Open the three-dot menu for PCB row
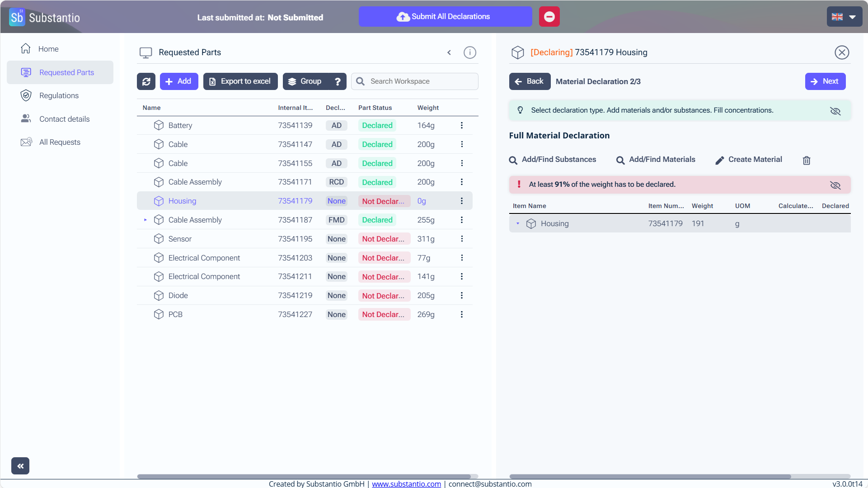This screenshot has height=488, width=868. tap(461, 314)
